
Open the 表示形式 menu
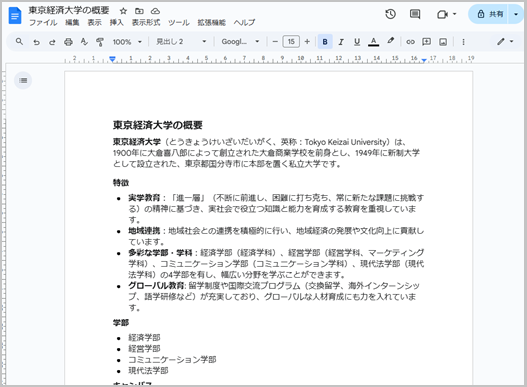pos(146,23)
